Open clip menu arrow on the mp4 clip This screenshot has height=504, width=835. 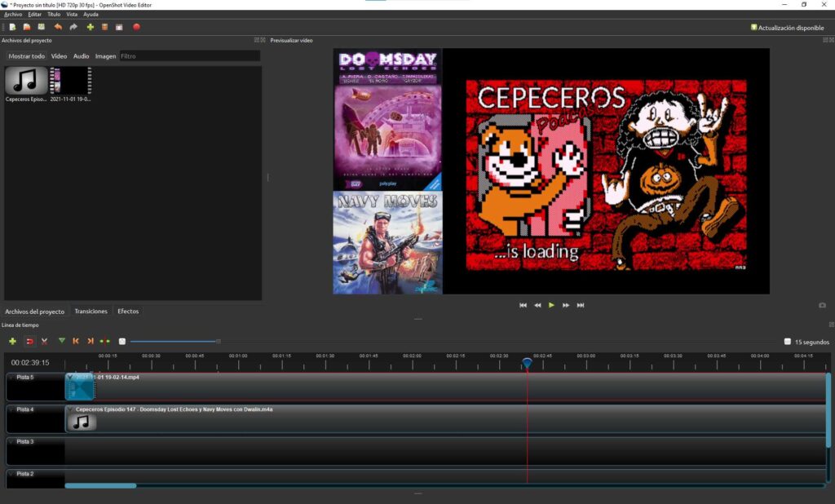click(x=70, y=378)
